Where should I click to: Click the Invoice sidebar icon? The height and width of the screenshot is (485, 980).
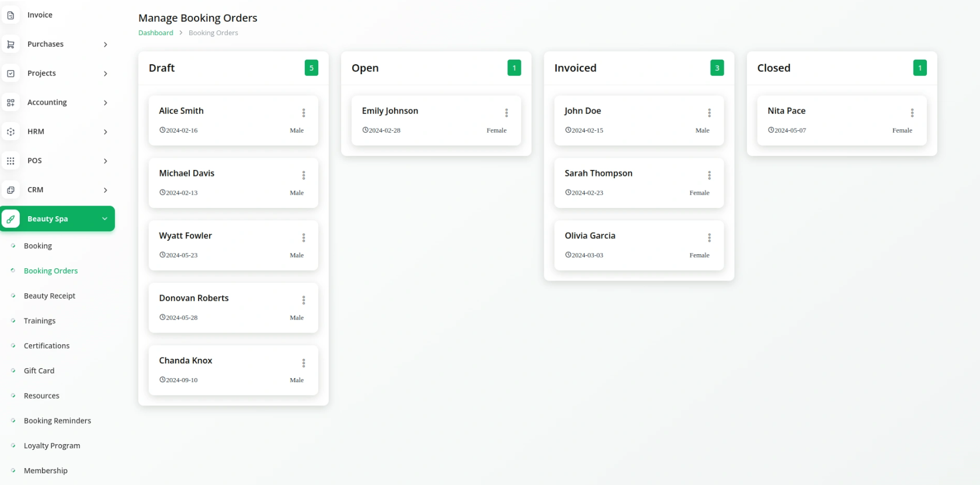click(x=11, y=15)
